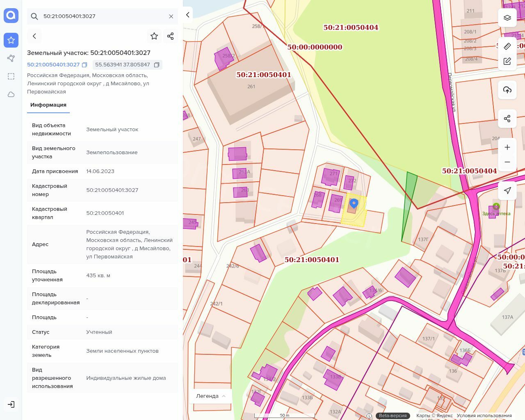Screen dimensions: 525x420
Task: Open the map layers button
Action: coord(507,18)
